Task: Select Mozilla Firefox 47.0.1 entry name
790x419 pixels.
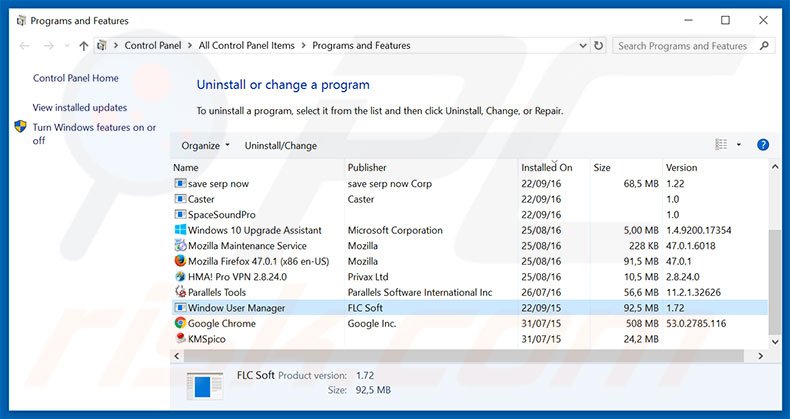Action: click(258, 261)
